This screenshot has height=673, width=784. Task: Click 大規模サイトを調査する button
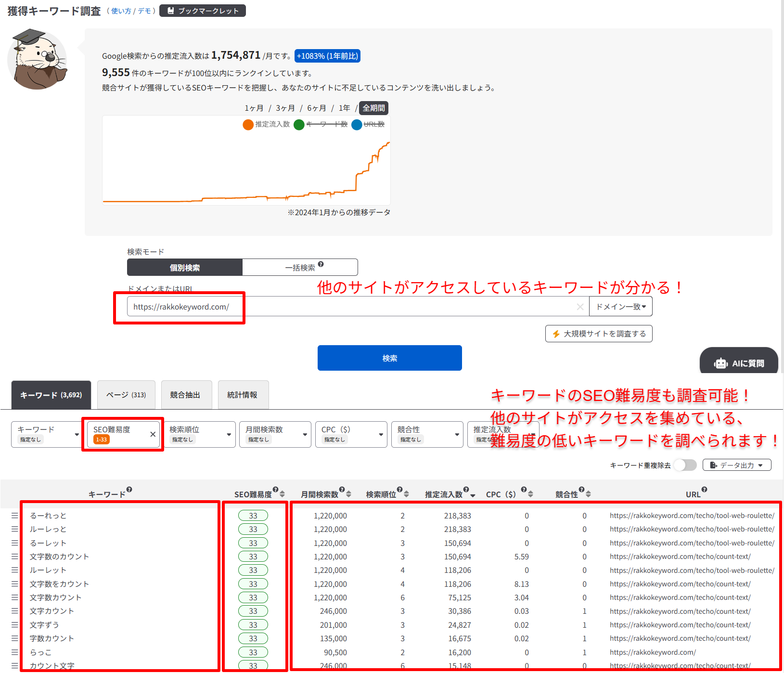(598, 334)
